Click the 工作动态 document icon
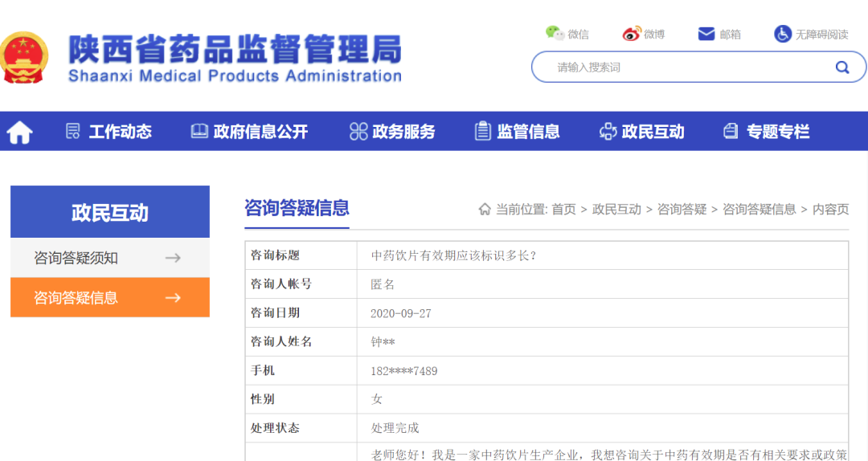868x461 pixels. 72,131
